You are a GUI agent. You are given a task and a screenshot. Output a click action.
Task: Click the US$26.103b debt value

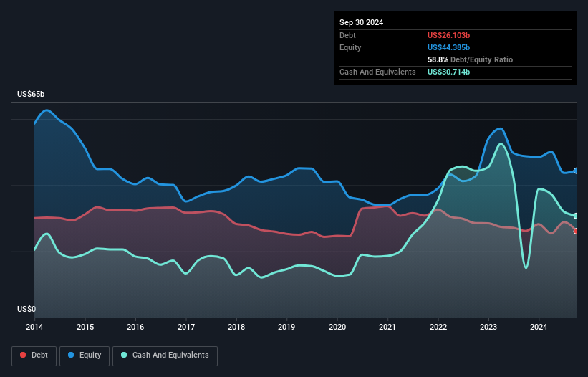pos(448,35)
